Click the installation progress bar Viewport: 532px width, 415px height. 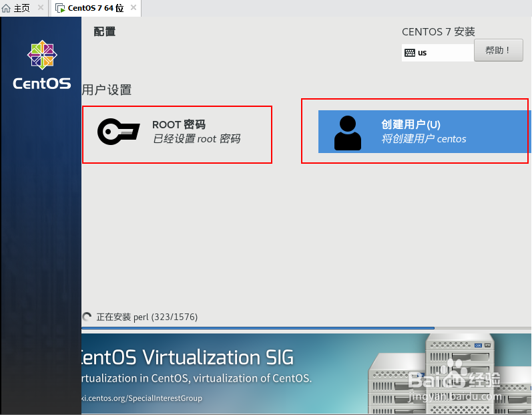[x=306, y=328]
